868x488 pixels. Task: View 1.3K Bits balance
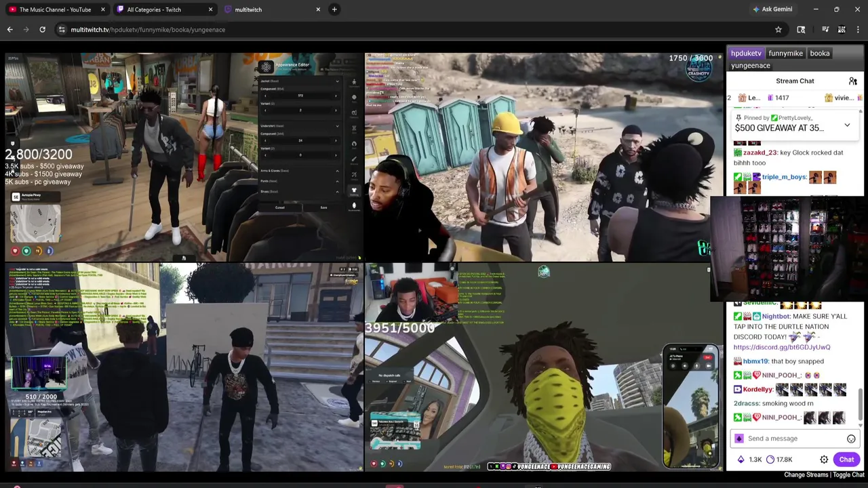[749, 460]
